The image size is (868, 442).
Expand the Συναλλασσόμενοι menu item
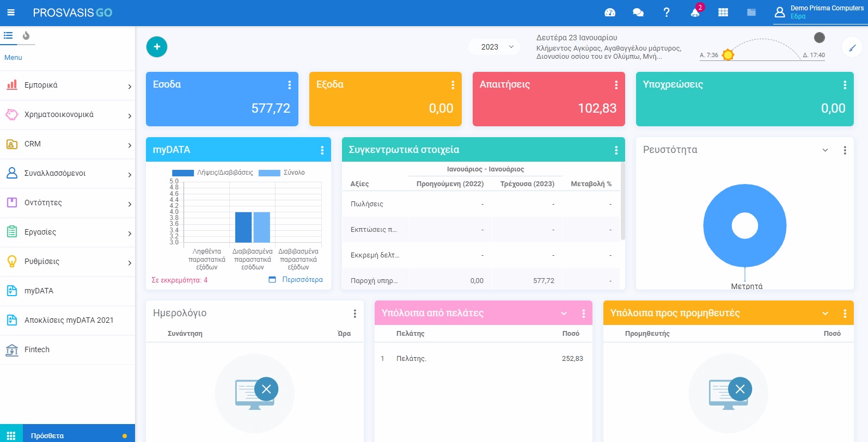(x=68, y=174)
